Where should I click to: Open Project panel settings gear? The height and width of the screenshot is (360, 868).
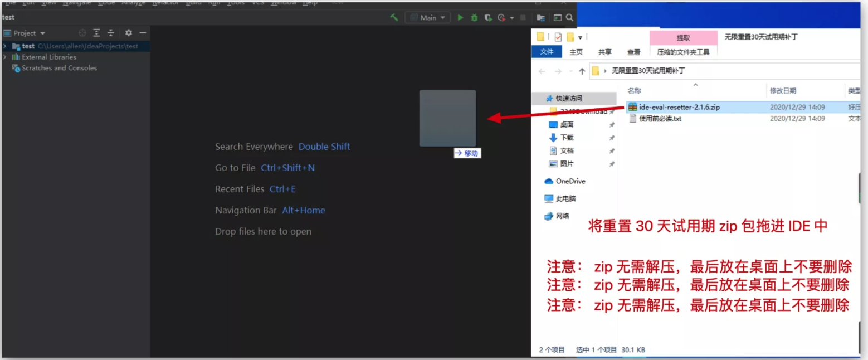pos(129,33)
